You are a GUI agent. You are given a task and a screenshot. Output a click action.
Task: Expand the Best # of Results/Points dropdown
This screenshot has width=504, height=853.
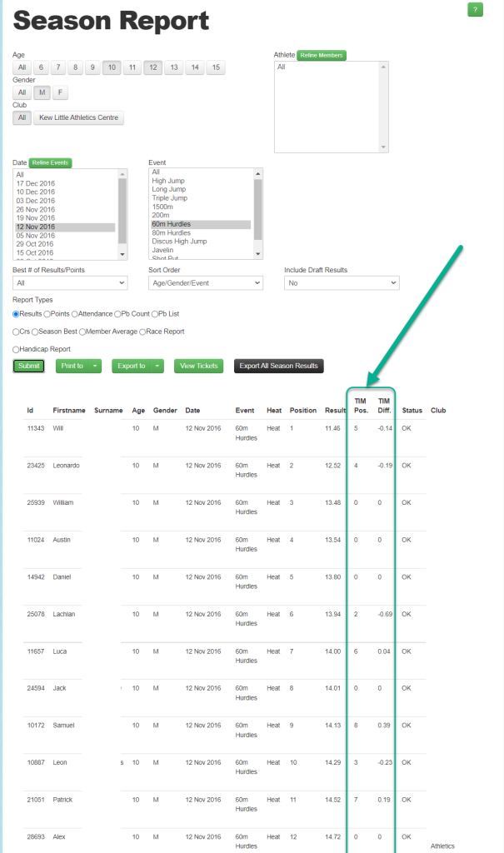(70, 283)
